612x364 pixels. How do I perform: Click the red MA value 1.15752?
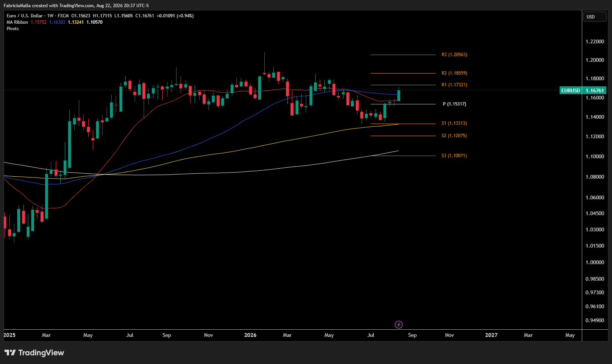click(x=38, y=22)
